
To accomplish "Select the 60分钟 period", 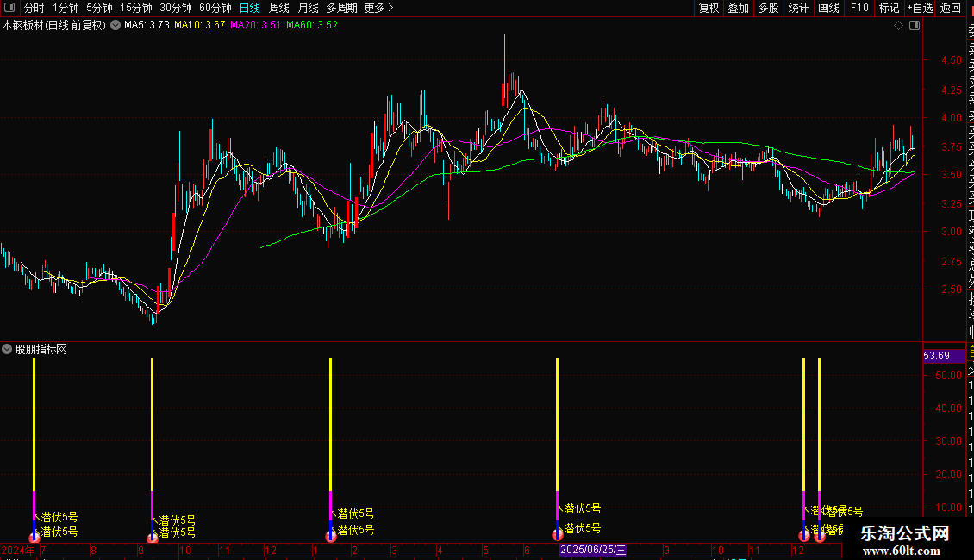I will click(x=215, y=8).
